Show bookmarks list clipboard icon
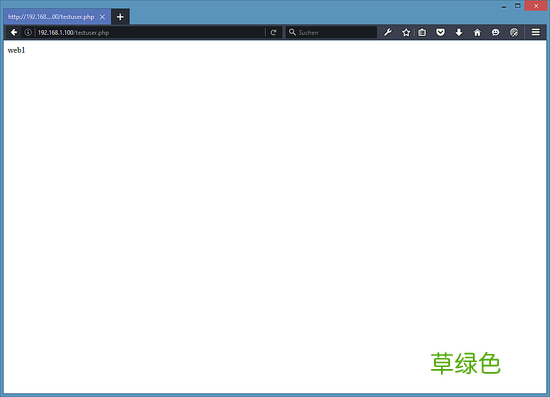Image resolution: width=550 pixels, height=397 pixels. point(422,32)
